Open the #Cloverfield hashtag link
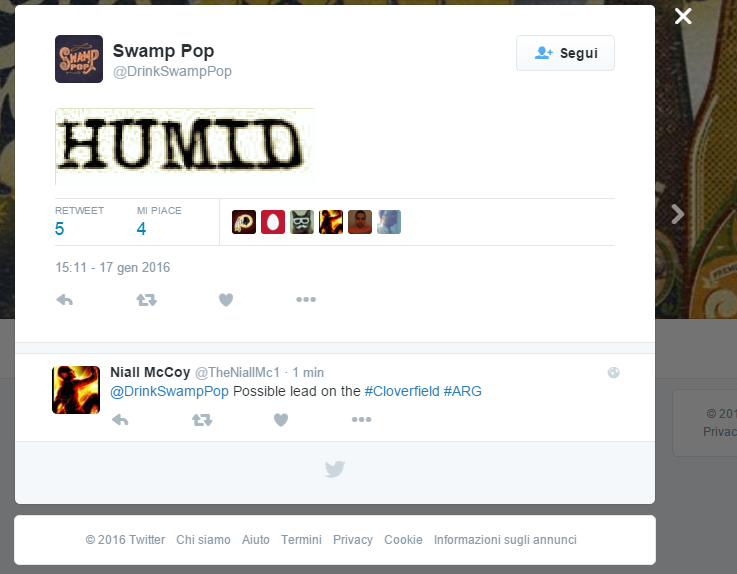 point(402,391)
